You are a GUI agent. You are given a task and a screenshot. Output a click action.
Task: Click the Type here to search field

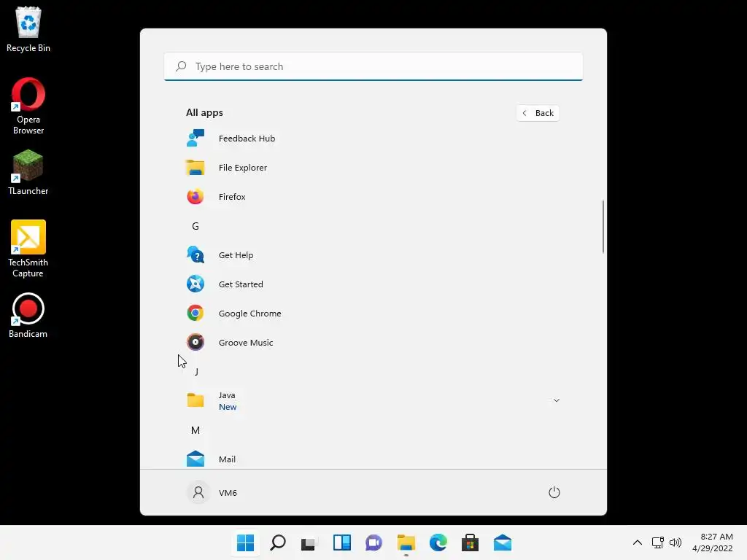click(x=373, y=66)
